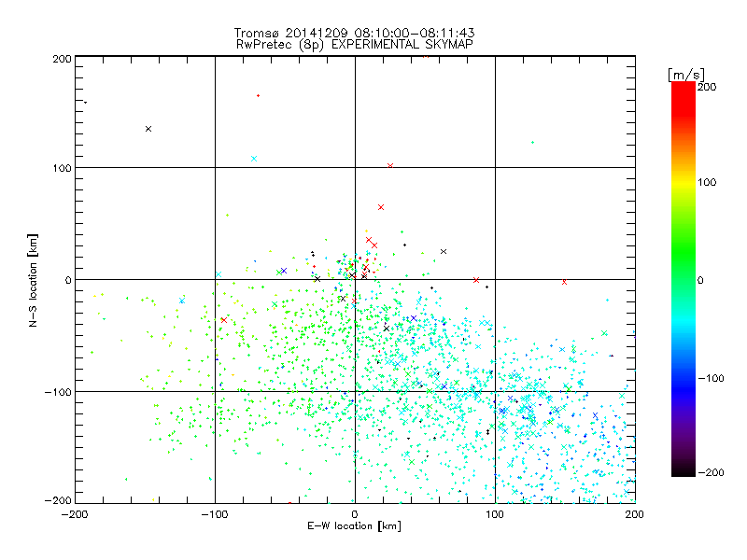
Task: Click the x-axis tick label '200'
Action: pyautogui.click(x=635, y=514)
